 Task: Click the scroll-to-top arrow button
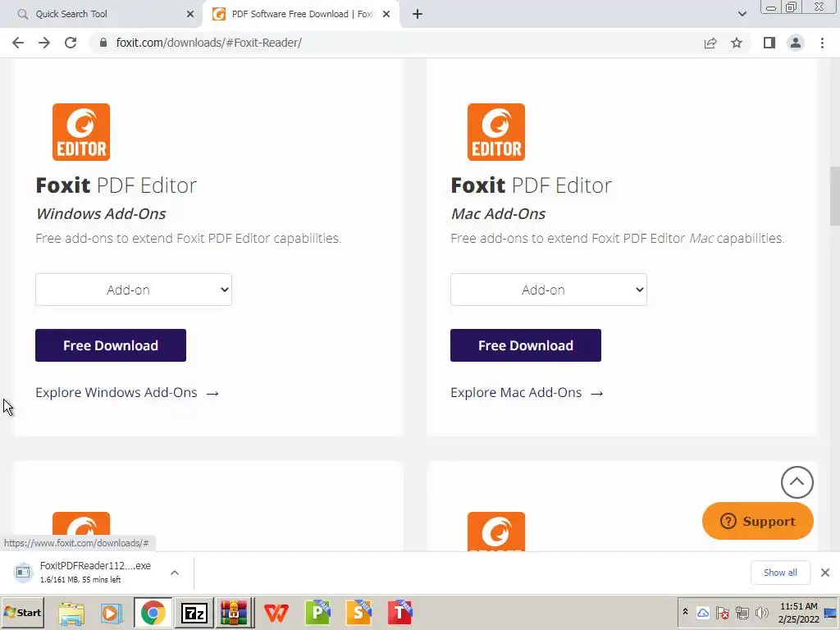[797, 482]
